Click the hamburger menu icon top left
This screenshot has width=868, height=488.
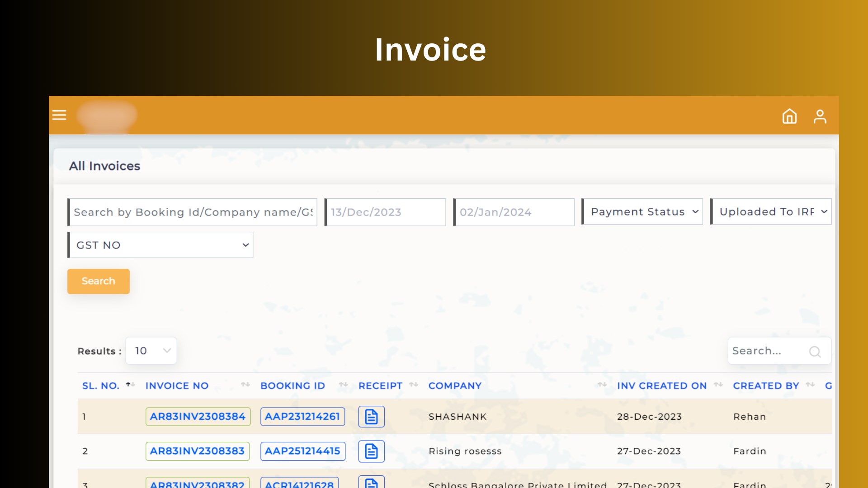click(x=60, y=115)
